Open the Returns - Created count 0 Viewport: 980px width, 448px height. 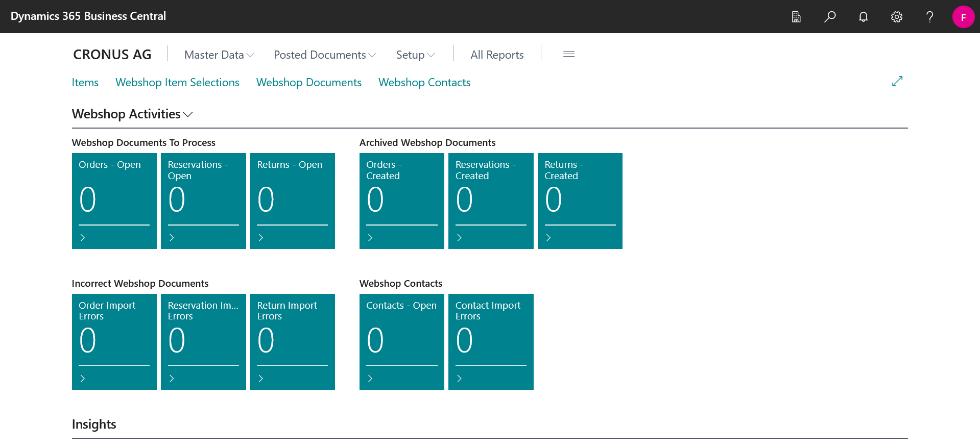click(x=554, y=200)
